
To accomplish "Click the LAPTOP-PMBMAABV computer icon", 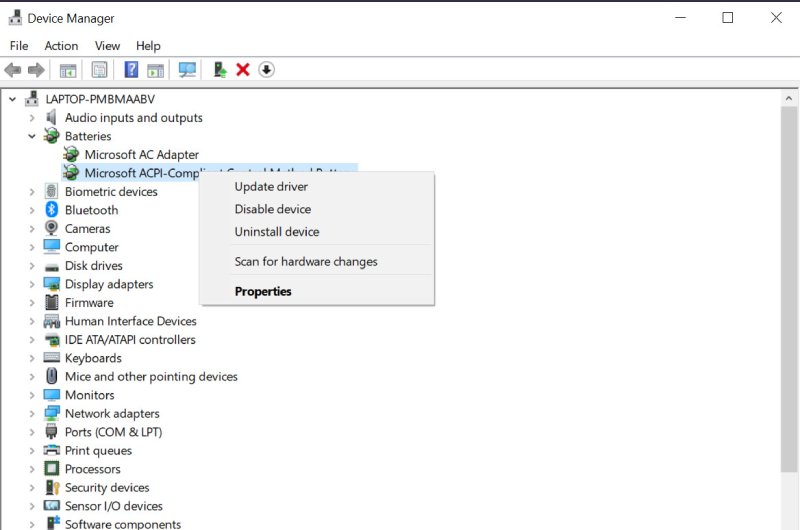I will [x=32, y=98].
